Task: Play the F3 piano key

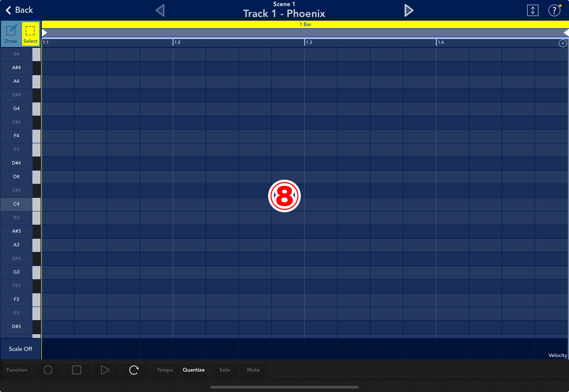Action: [20, 299]
